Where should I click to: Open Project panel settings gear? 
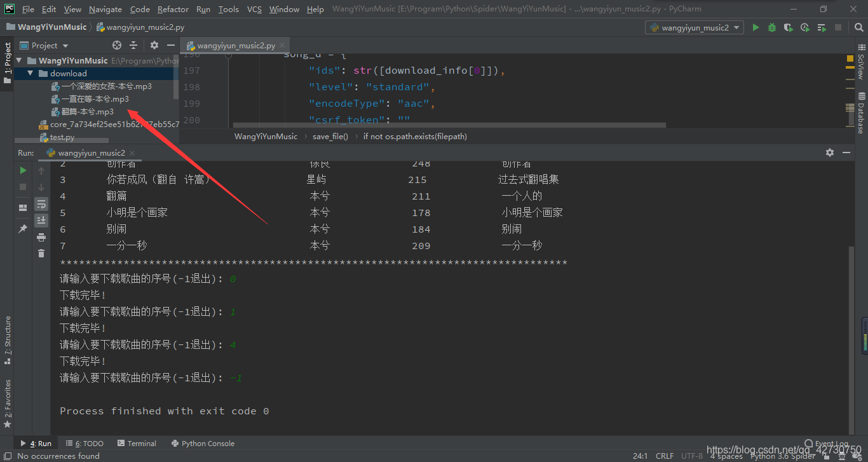click(x=154, y=45)
